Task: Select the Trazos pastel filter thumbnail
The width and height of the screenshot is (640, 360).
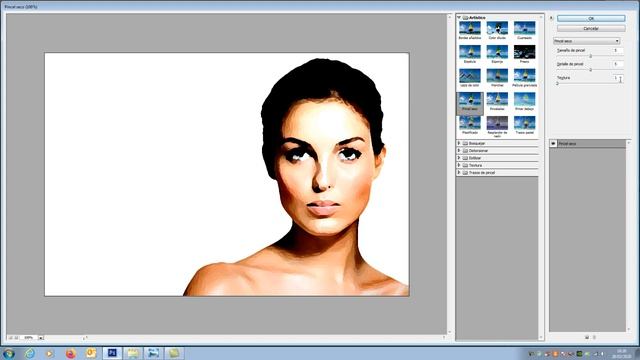Action: pos(524,123)
